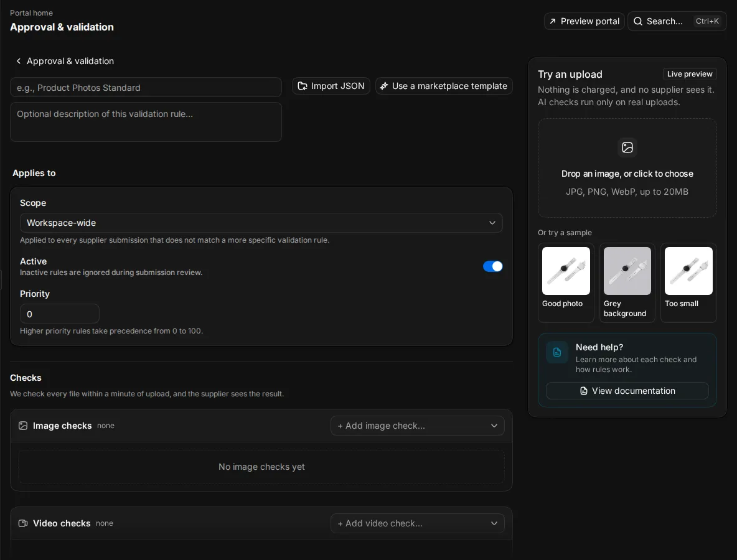
Task: Click the back chevron beside Approval & validation
Action: 18,61
